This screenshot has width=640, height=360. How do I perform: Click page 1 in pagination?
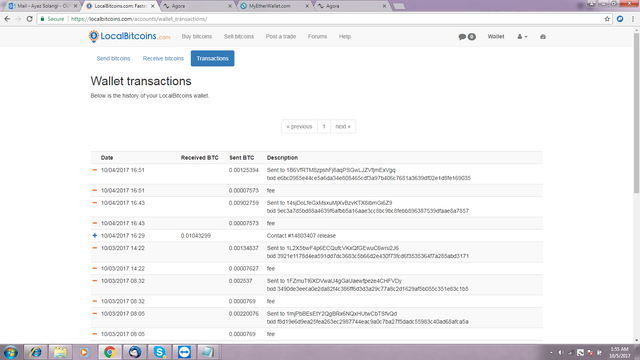pyautogui.click(x=324, y=127)
